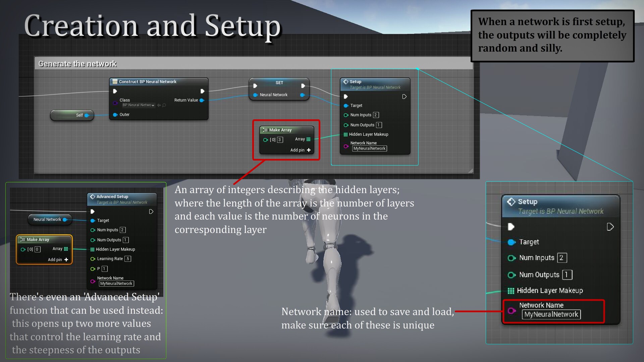Click the pink Network Name pin on Setup

pos(346,146)
